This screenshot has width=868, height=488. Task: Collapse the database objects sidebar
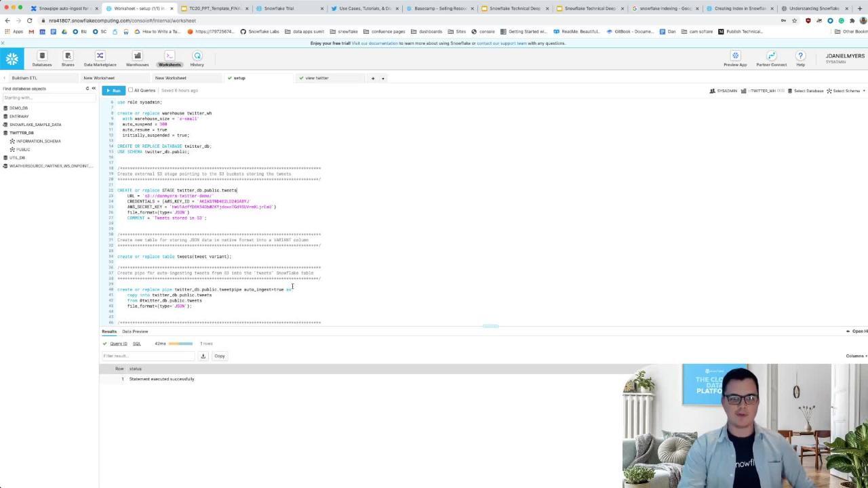coord(94,89)
